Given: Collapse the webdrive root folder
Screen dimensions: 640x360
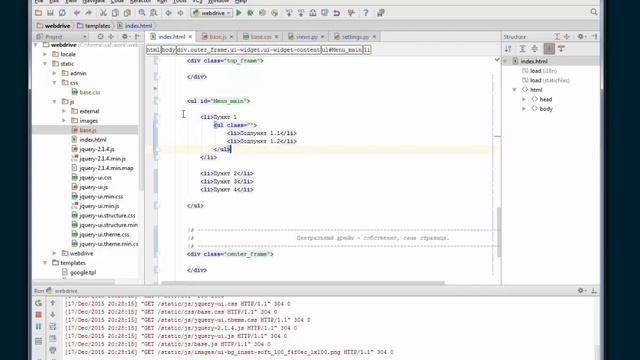Looking at the screenshot, I should click(36, 45).
